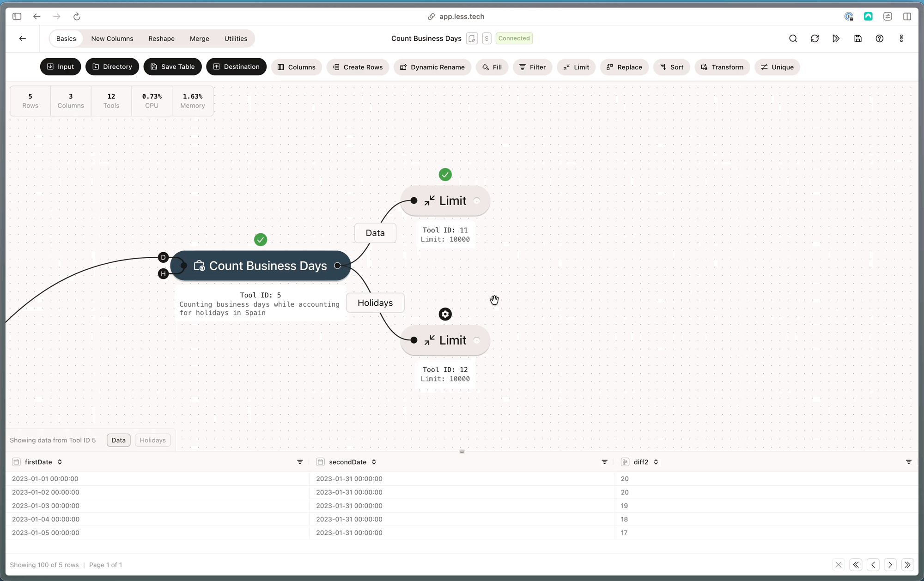Add a Transform tool
Screen dimensions: 924x581
pos(722,67)
